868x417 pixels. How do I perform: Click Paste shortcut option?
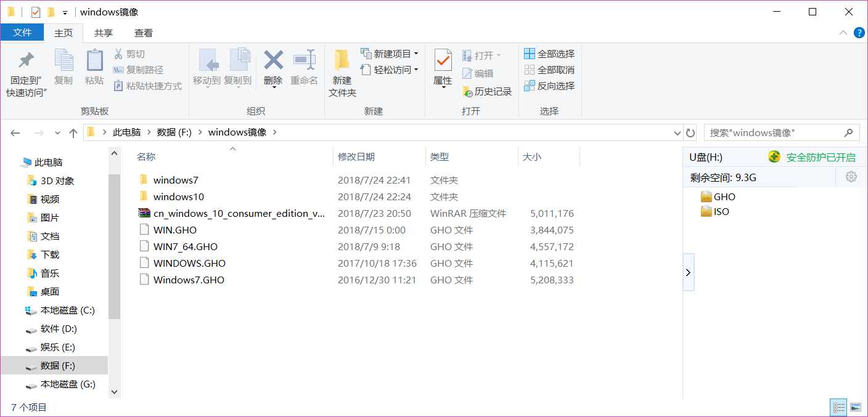[x=148, y=86]
